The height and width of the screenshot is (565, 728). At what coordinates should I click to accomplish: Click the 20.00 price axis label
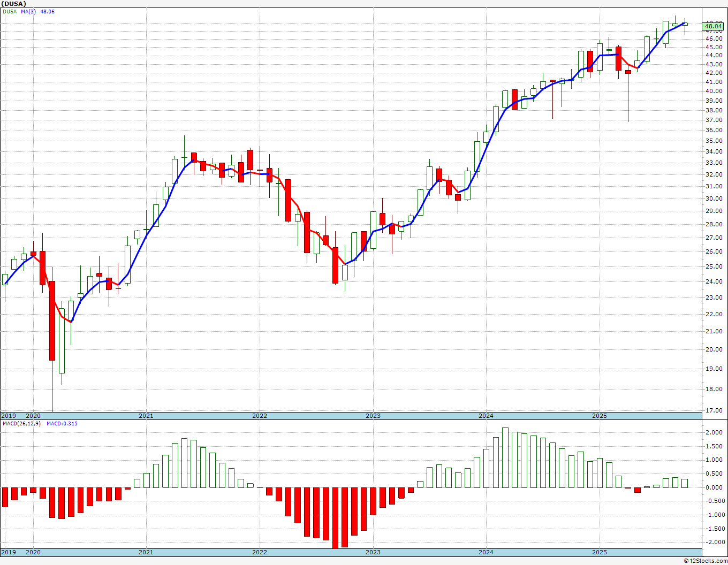714,349
